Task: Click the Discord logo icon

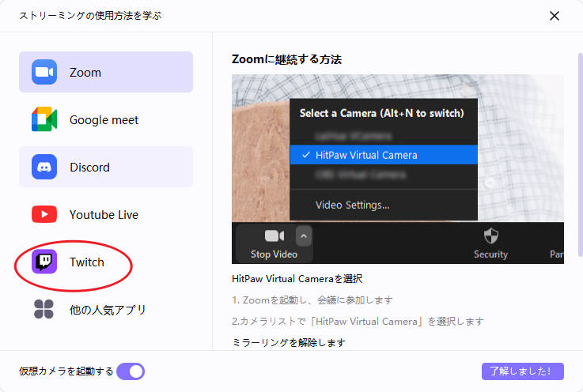Action: coord(44,167)
